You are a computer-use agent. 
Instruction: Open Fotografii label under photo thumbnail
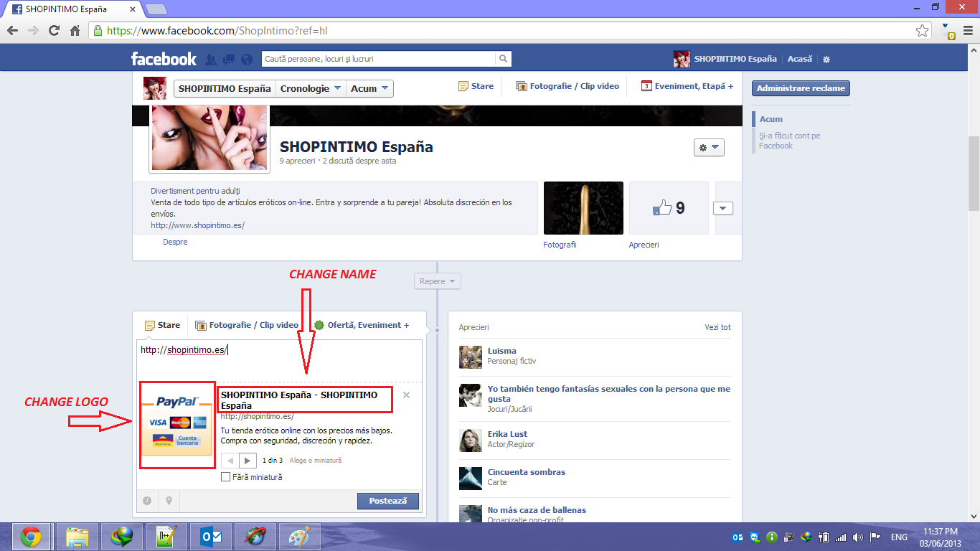560,245
